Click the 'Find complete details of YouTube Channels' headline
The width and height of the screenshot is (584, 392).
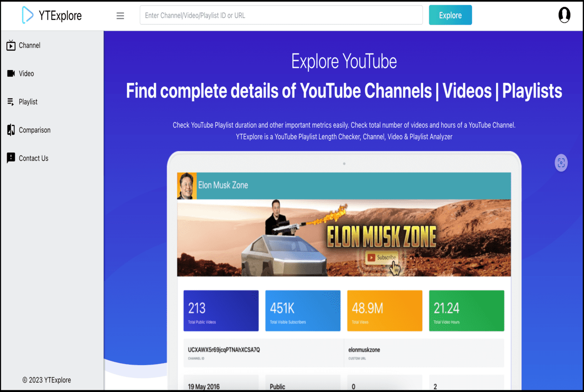344,91
